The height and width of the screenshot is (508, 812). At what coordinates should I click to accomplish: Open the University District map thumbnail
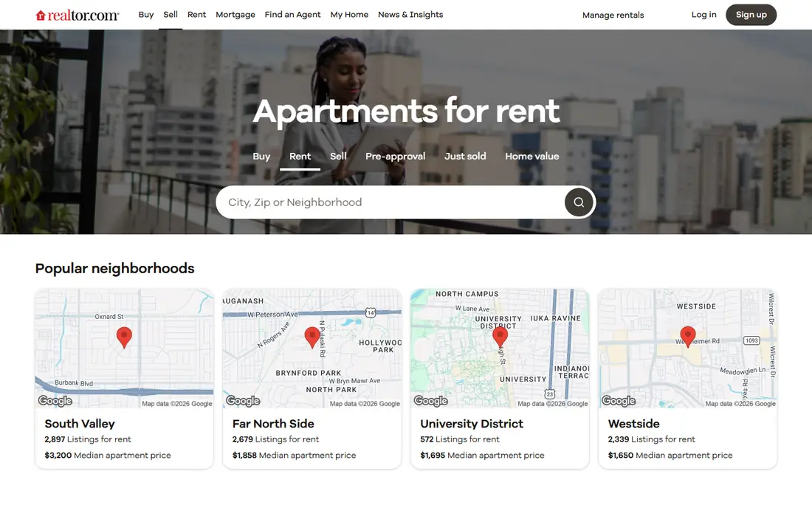(x=500, y=349)
